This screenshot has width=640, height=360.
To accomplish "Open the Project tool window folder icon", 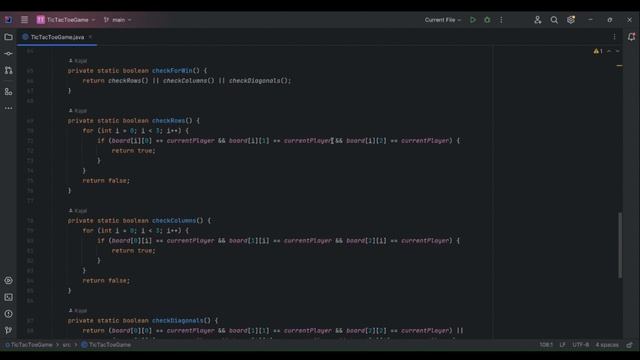I will click(8, 37).
